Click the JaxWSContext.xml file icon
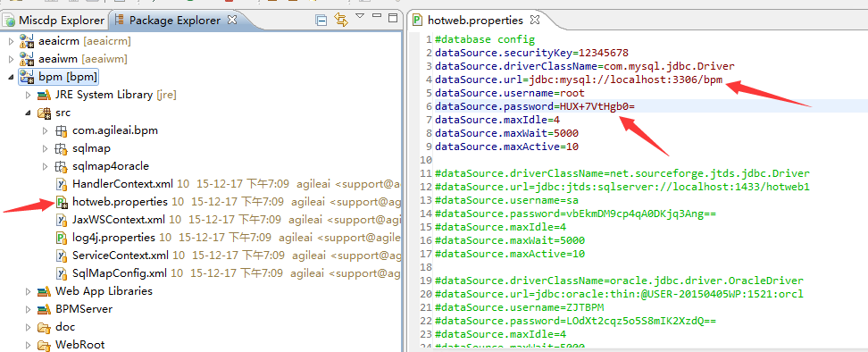The width and height of the screenshot is (868, 352). pyautogui.click(x=62, y=220)
